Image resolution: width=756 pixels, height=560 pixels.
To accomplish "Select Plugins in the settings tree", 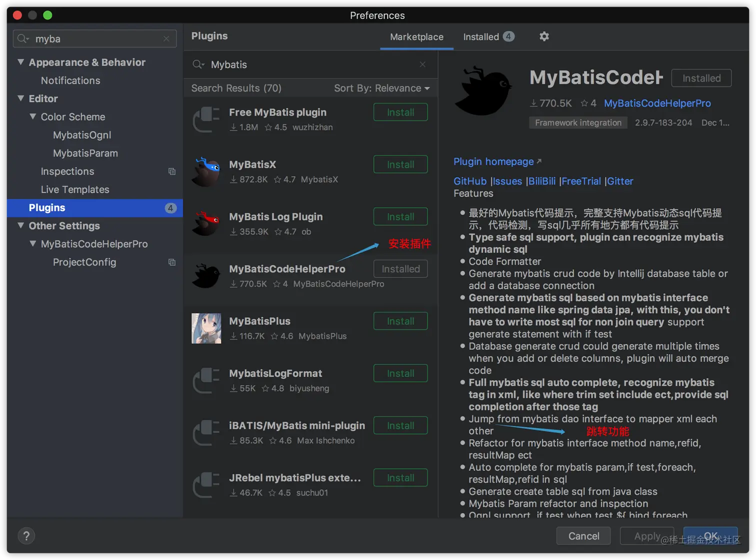I will coord(95,208).
